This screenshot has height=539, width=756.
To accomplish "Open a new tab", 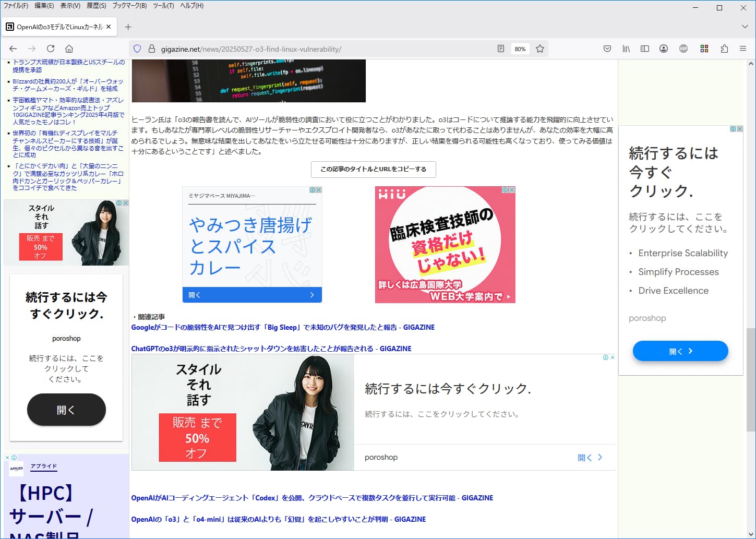I will (x=128, y=27).
